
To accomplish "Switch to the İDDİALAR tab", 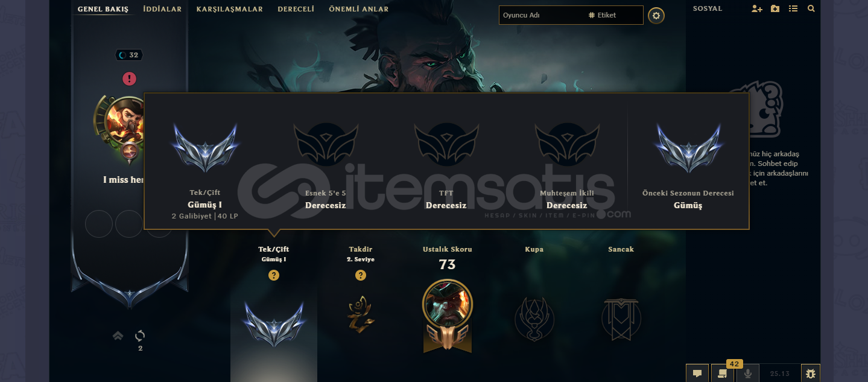I will [162, 9].
